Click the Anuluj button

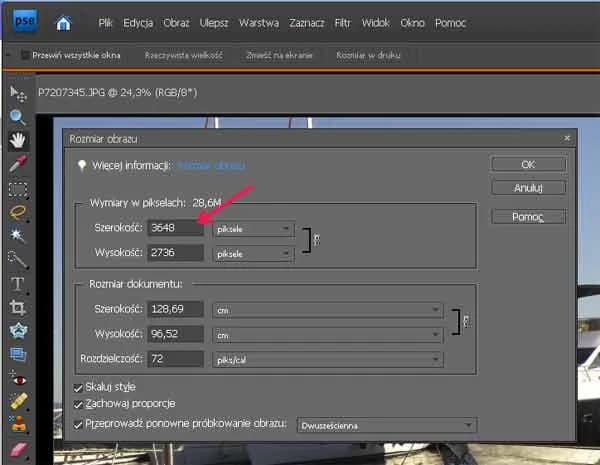[x=528, y=187]
